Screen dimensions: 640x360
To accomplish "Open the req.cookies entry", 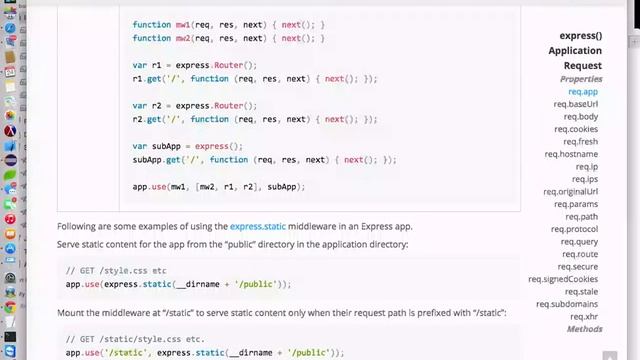I will tap(576, 129).
